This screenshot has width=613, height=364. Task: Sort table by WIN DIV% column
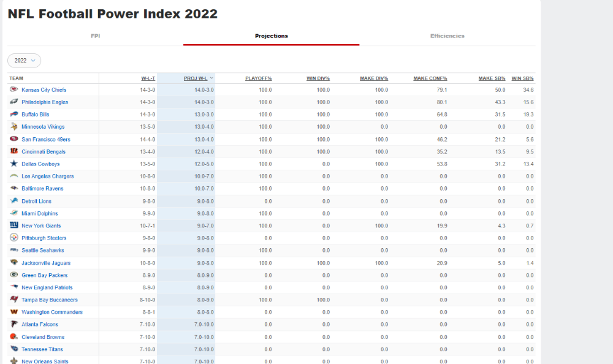[318, 78]
